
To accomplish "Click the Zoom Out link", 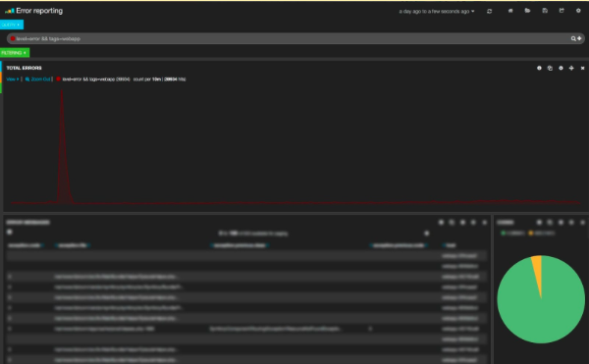I will point(37,79).
